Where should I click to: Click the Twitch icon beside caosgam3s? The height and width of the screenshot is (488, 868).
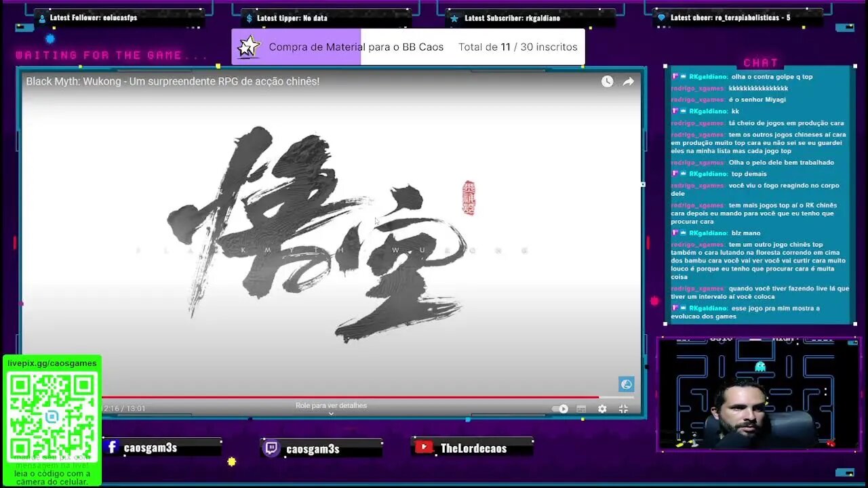click(x=271, y=448)
